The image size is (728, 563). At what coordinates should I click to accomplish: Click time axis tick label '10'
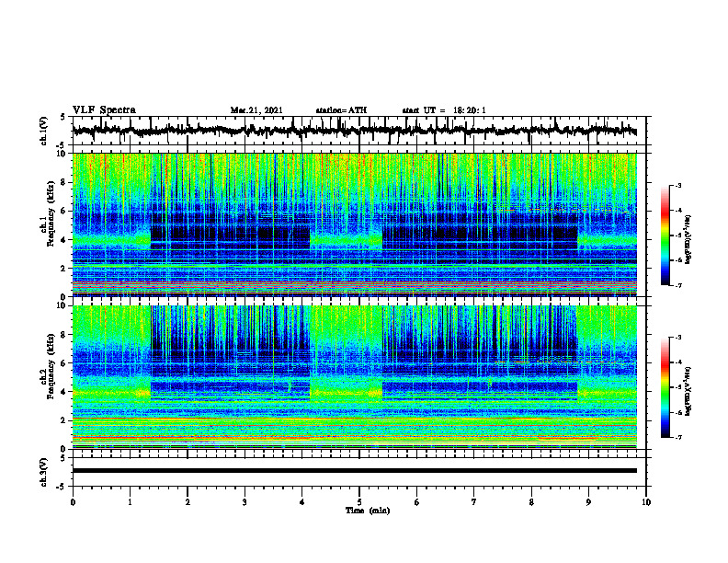(x=646, y=502)
